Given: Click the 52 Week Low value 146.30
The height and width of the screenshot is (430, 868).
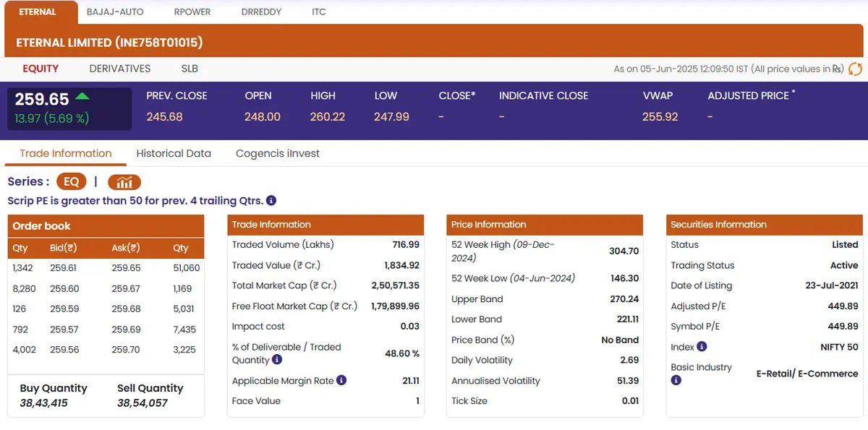Looking at the screenshot, I should pos(625,278).
